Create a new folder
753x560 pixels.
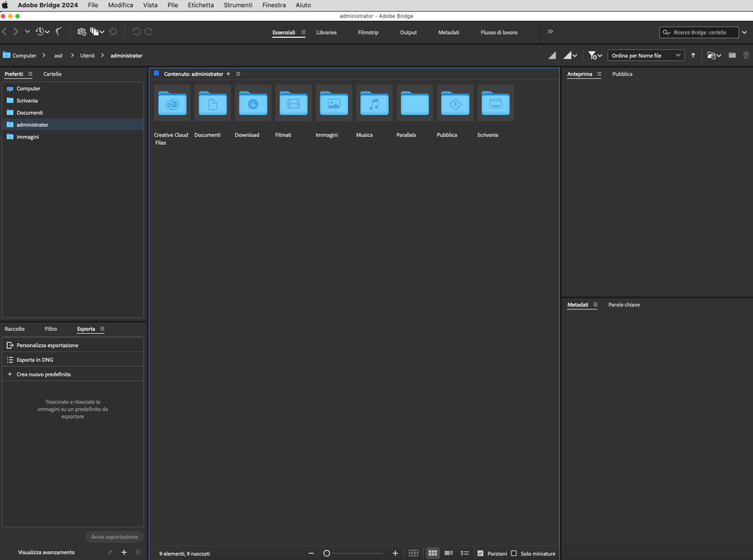[x=732, y=55]
